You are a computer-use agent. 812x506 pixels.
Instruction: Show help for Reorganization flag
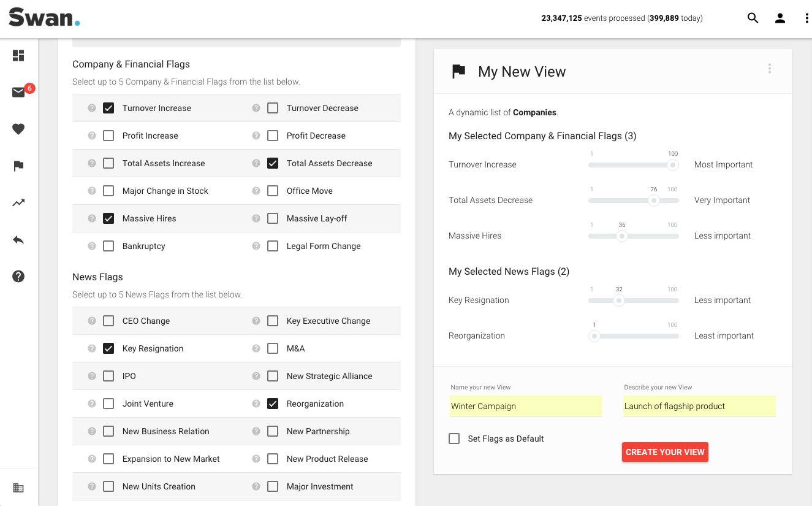pos(256,404)
